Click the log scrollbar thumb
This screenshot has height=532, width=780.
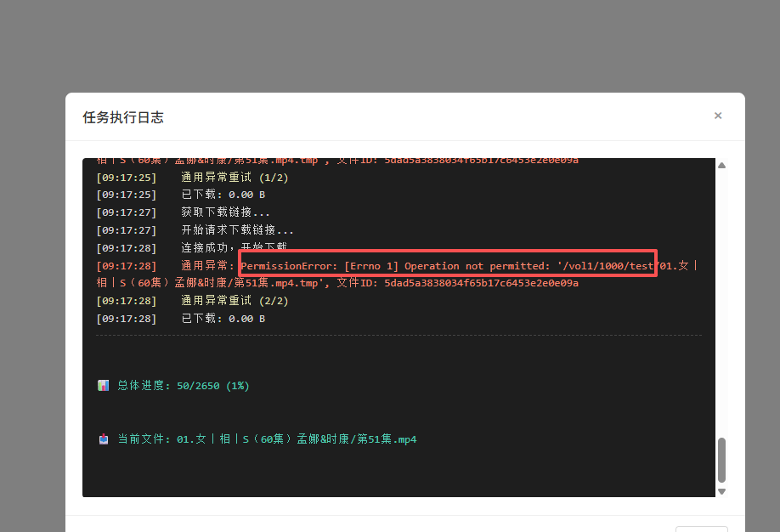click(722, 460)
